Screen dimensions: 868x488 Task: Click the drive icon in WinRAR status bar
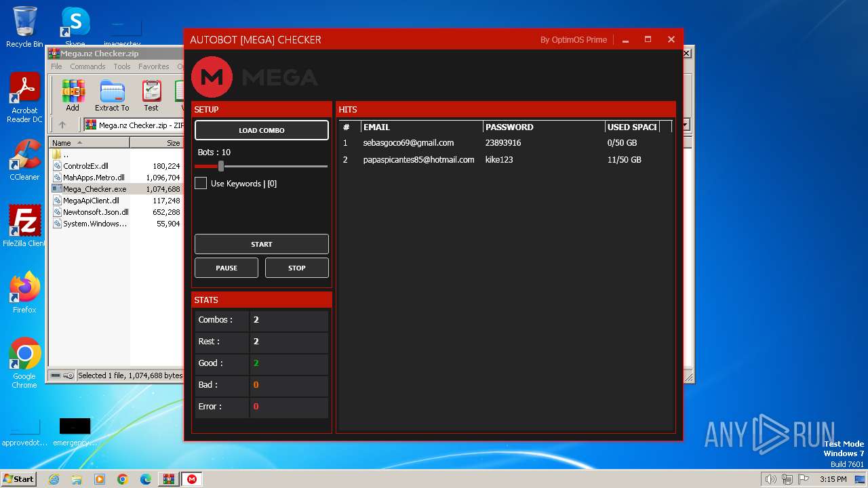tap(56, 375)
